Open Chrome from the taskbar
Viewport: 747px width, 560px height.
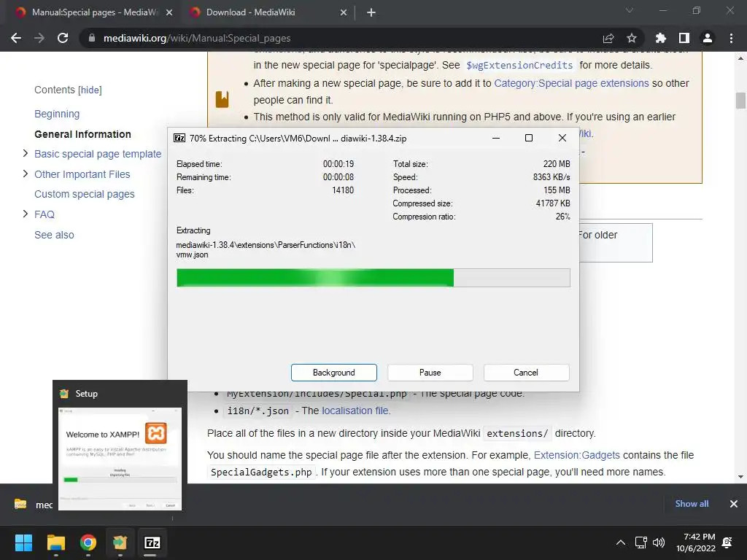pos(88,542)
